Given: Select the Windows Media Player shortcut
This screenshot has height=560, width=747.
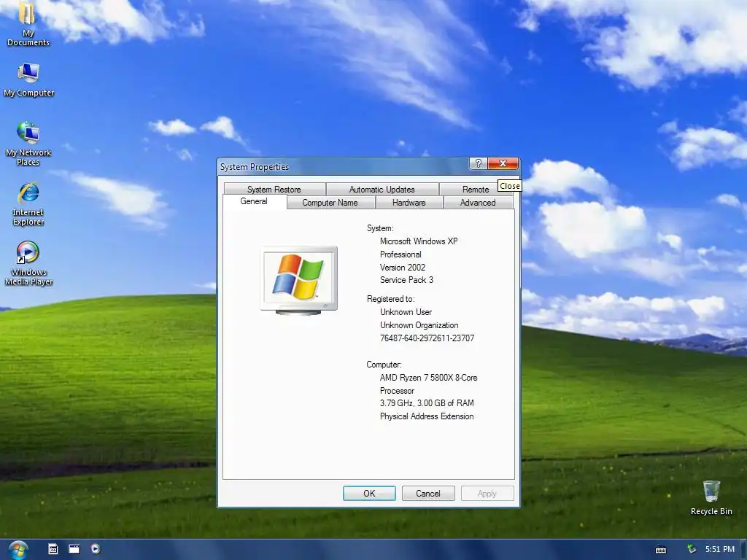Looking at the screenshot, I should [x=28, y=263].
